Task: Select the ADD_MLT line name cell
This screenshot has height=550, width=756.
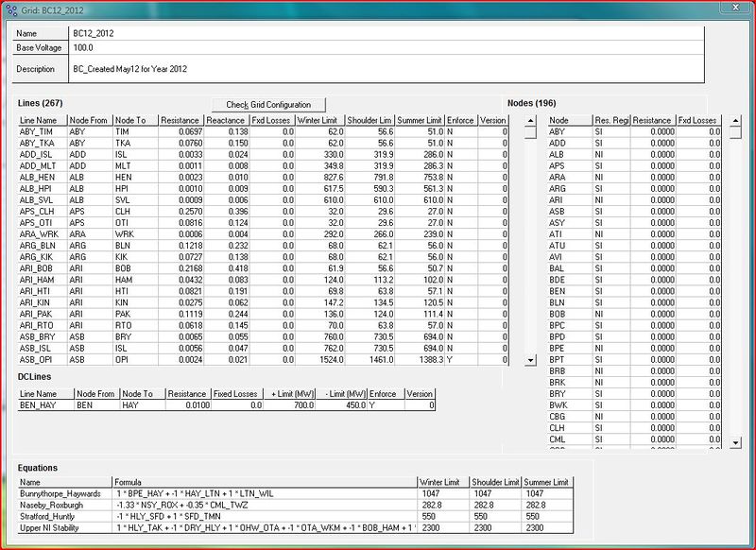Action: pos(43,165)
